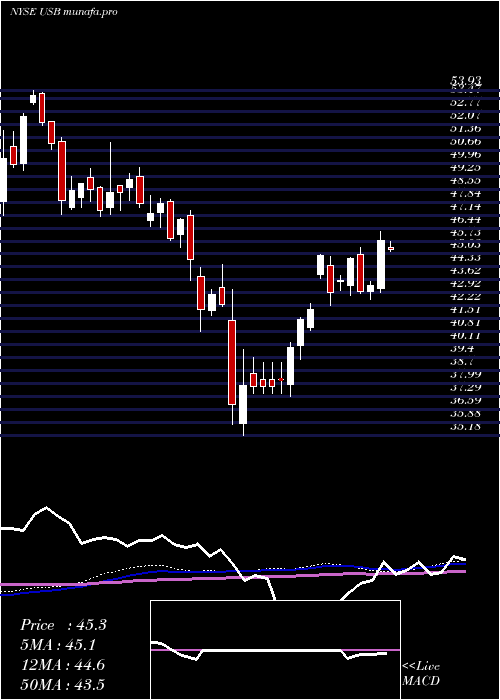
Task: Select the 45.73 price axis label
Action: [466, 233]
